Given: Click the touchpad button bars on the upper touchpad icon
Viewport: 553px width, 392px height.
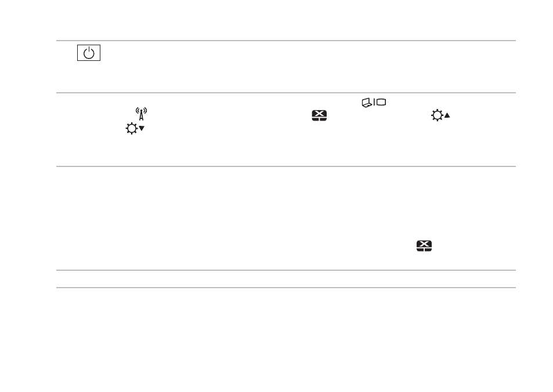Looking at the screenshot, I should 319,119.
